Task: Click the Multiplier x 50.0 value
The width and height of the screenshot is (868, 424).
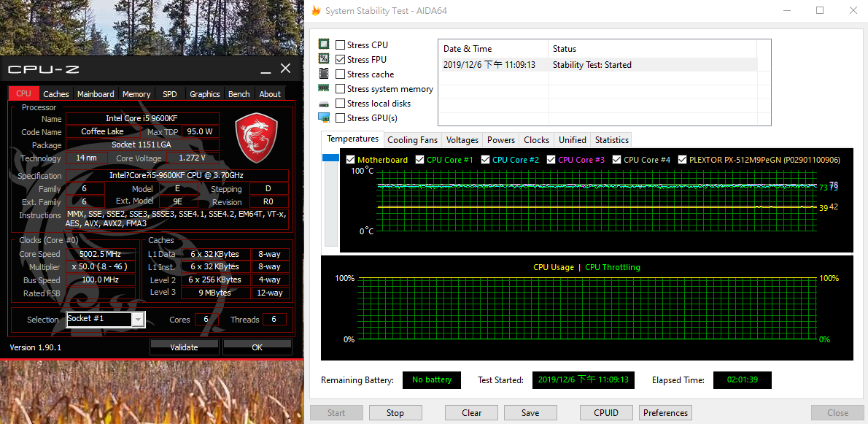Action: (x=100, y=267)
